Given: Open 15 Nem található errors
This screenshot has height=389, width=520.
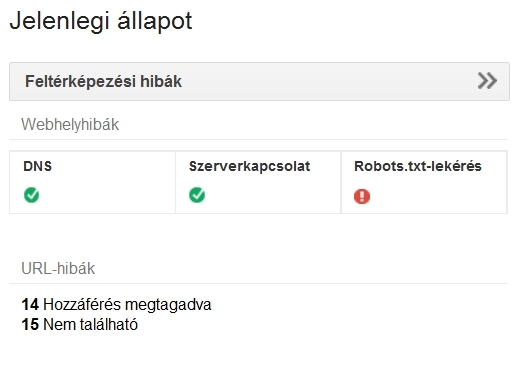Looking at the screenshot, I should [x=80, y=324].
